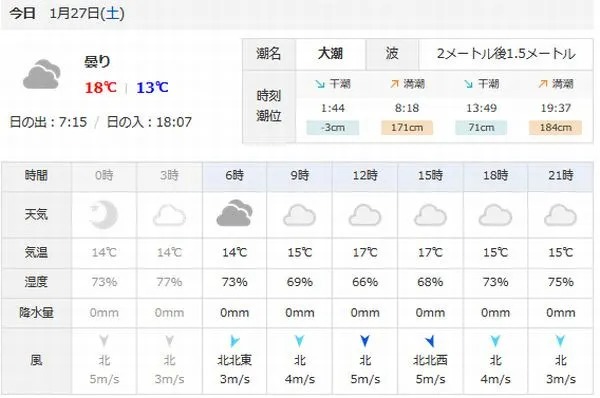Click the light blue wind arrow at 18時
Screen dimensions: 600x398
pyautogui.click(x=495, y=340)
